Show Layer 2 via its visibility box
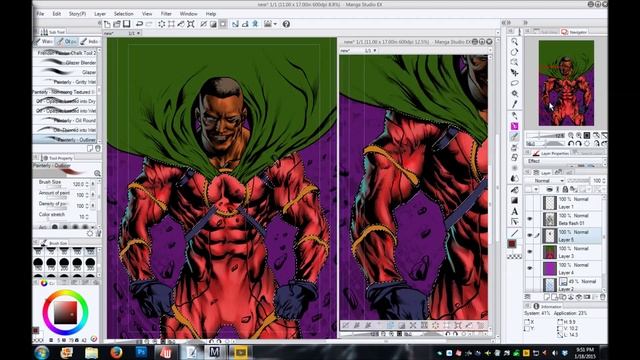640x360 pixels. coord(530,284)
